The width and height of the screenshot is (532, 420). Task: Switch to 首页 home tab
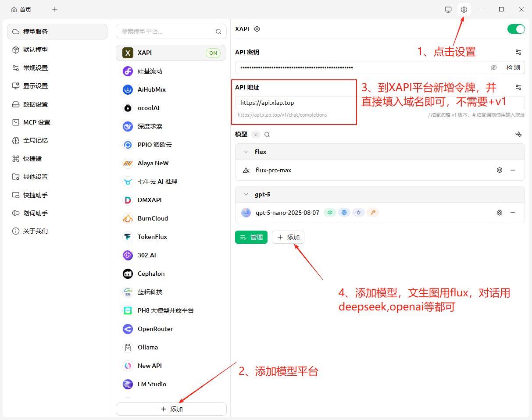pos(21,10)
